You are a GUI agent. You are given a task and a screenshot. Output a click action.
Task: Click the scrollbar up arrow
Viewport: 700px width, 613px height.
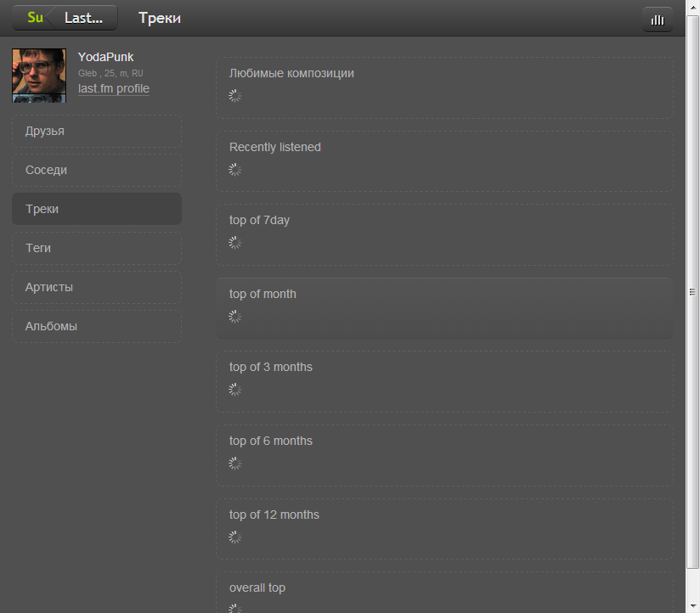pos(693,7)
